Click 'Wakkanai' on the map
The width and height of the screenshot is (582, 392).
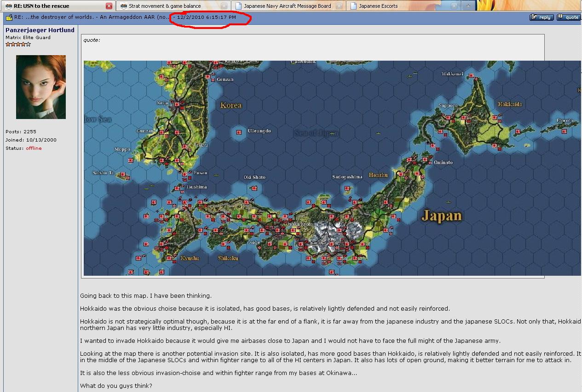pyautogui.click(x=452, y=74)
